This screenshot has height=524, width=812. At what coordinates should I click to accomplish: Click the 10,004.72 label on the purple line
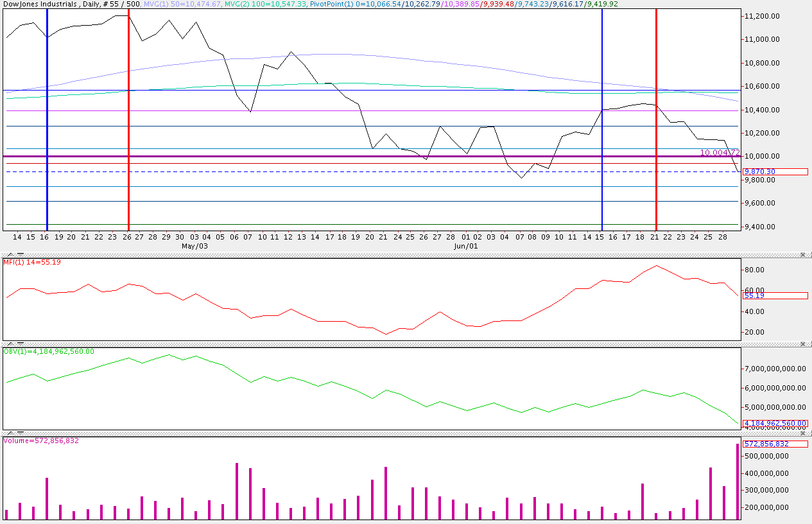pos(720,152)
